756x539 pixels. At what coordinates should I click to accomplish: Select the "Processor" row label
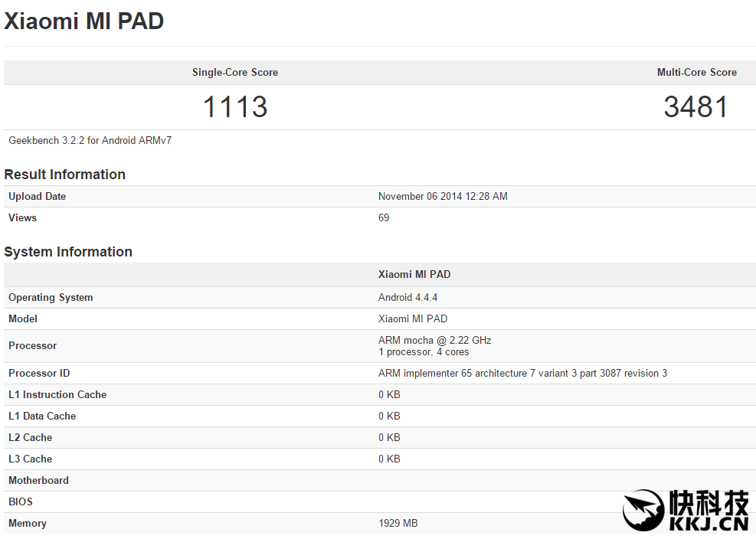point(33,345)
